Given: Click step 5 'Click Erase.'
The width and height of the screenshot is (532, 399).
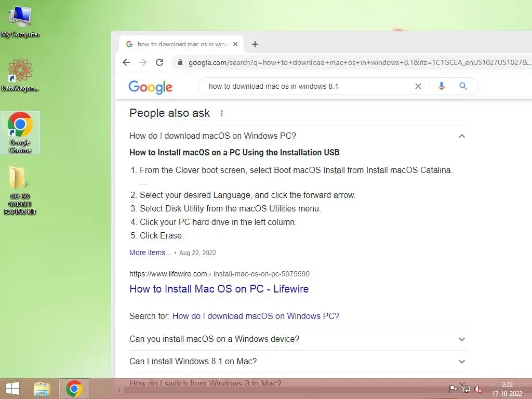Looking at the screenshot, I should pos(162,235).
